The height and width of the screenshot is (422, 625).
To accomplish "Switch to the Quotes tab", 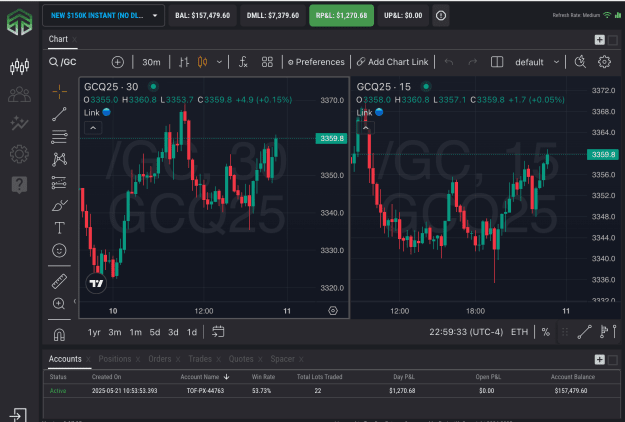I will [x=241, y=359].
